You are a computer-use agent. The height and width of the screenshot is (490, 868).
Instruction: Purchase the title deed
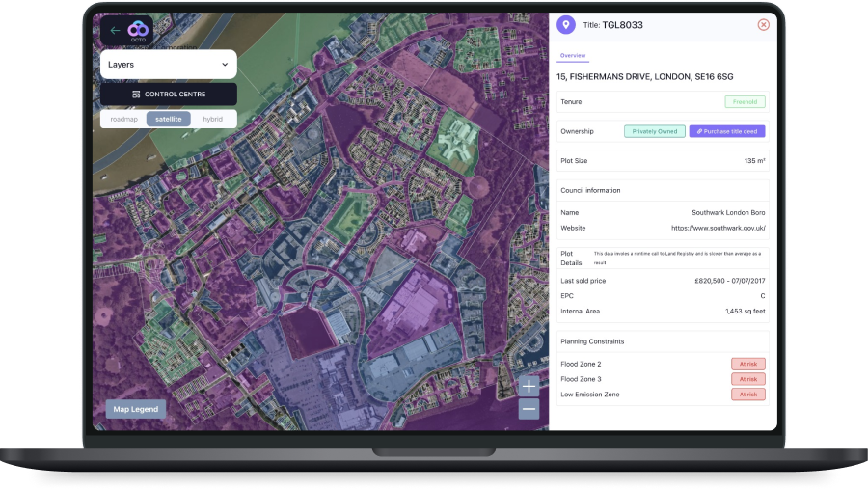pos(727,131)
